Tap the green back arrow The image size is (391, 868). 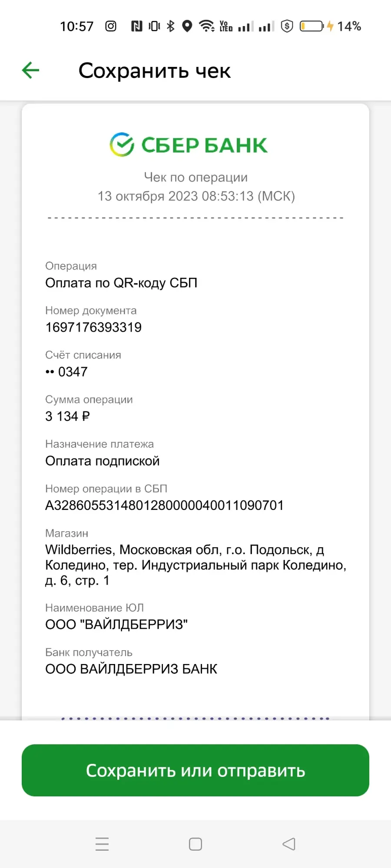(x=30, y=70)
